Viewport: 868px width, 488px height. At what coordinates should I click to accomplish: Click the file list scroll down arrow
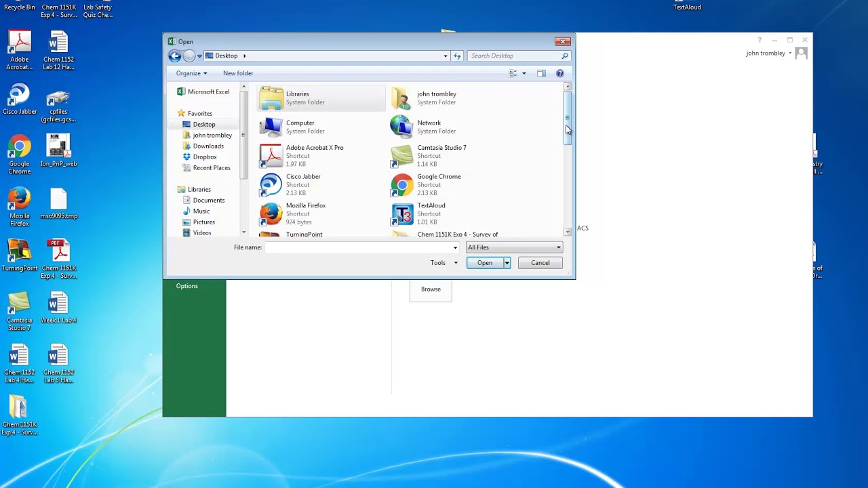click(x=568, y=232)
